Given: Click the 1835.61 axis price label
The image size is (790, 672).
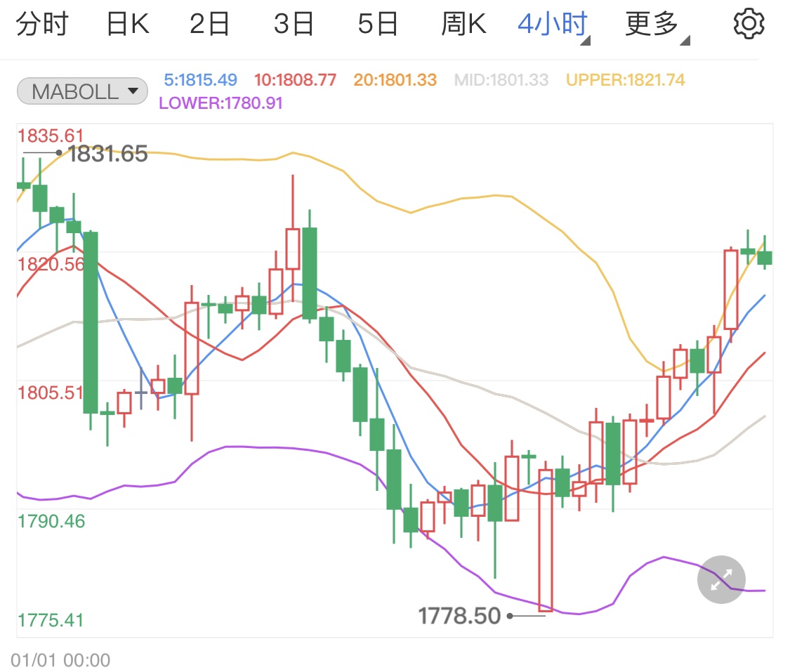Looking at the screenshot, I should coord(51,136).
